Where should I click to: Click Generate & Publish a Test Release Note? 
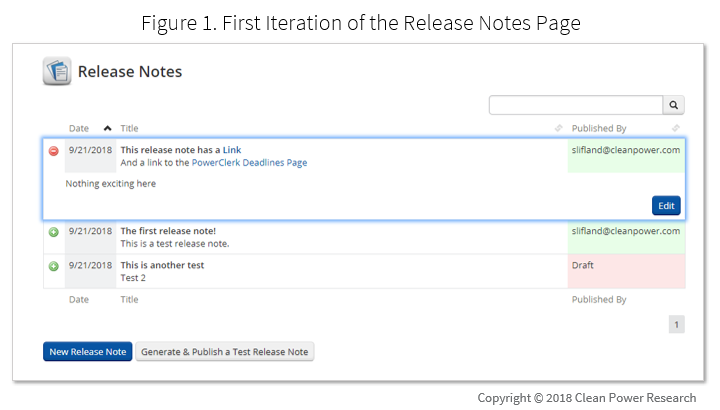[x=225, y=352]
